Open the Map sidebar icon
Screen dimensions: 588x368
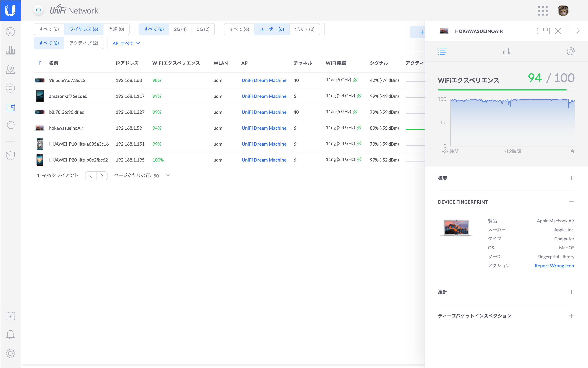coord(10,69)
